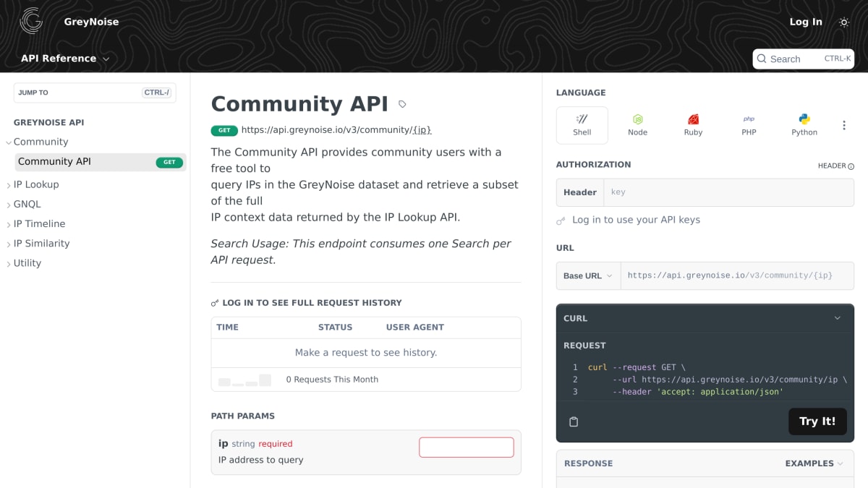
Task: Click the GET badge beside the endpoint URL
Action: [224, 131]
